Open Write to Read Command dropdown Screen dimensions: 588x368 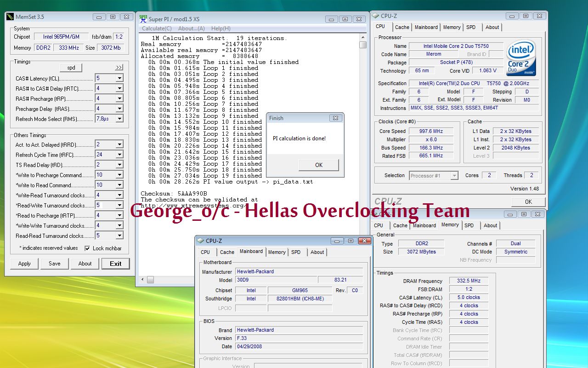(x=119, y=185)
